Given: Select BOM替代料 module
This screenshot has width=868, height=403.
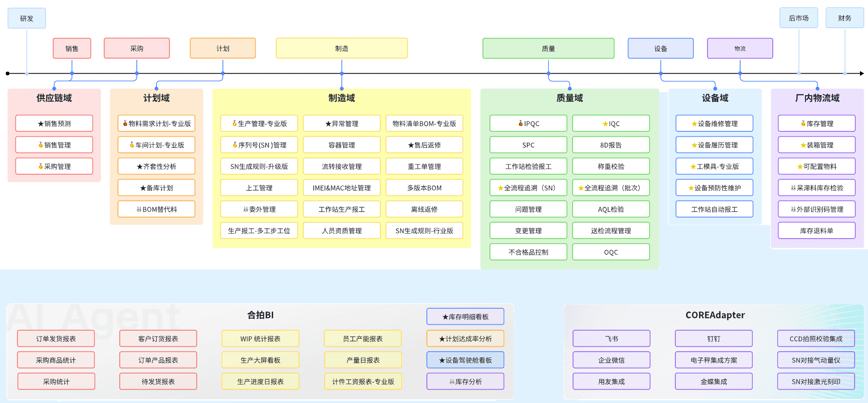Looking at the screenshot, I should 156,209.
